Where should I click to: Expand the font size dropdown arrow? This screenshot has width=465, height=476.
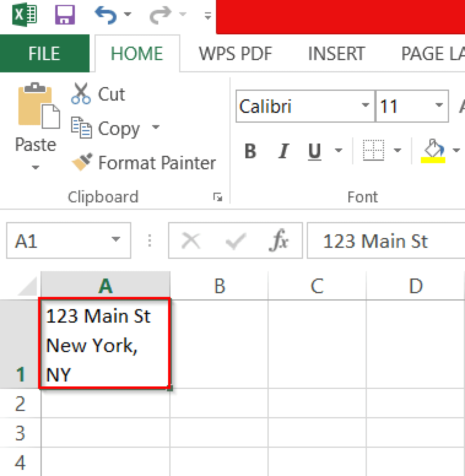pos(439,105)
